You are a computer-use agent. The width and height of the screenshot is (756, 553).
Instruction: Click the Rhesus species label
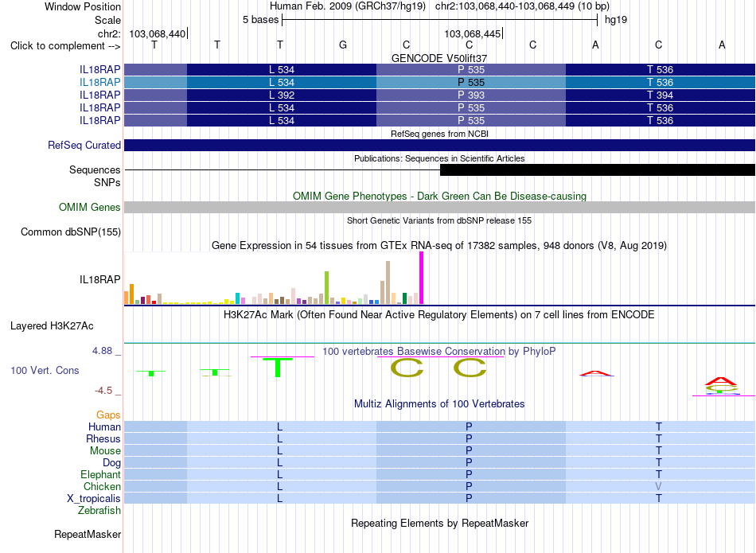click(x=103, y=438)
